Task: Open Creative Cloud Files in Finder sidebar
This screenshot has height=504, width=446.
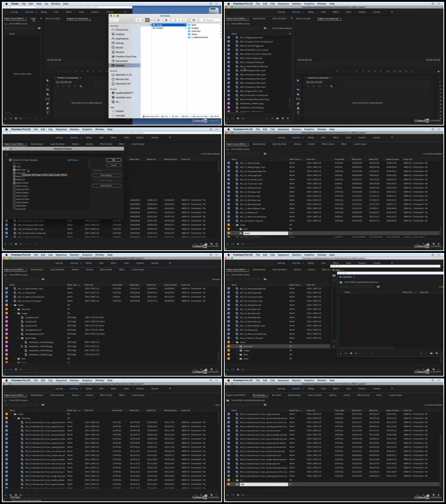Action: 124,57
